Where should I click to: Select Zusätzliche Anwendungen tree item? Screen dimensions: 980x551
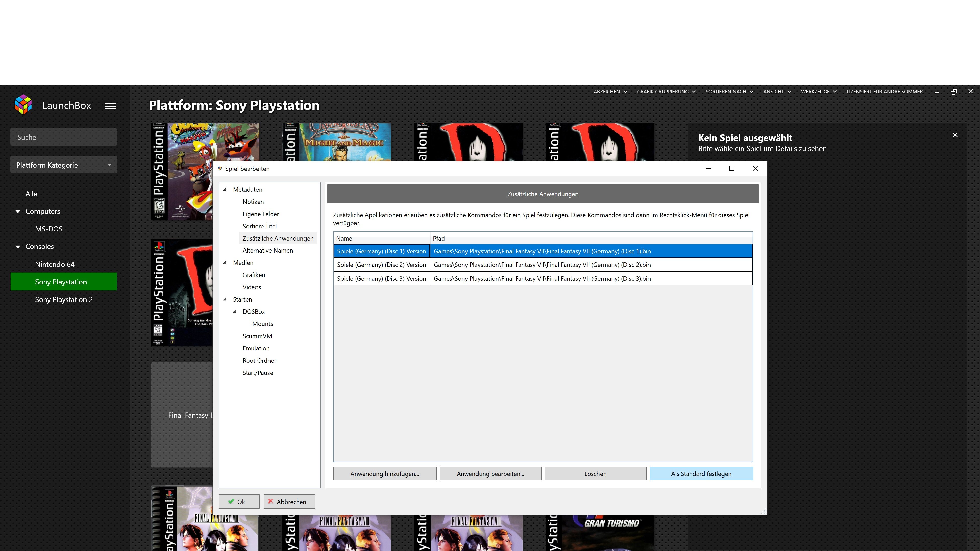[x=278, y=238]
